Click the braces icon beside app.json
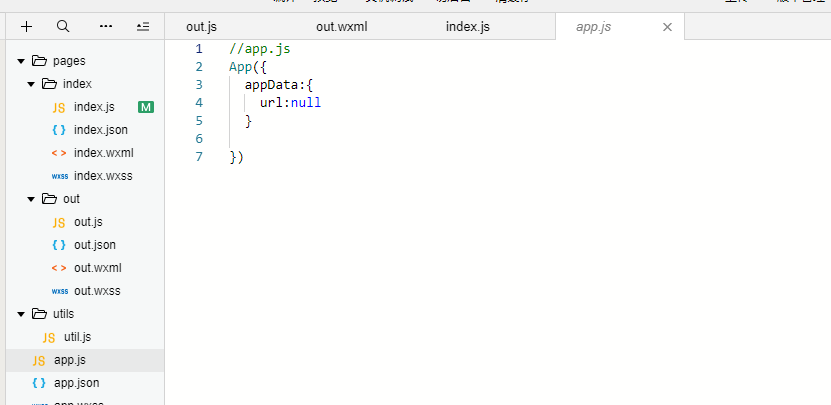The image size is (831, 405). pyautogui.click(x=39, y=383)
